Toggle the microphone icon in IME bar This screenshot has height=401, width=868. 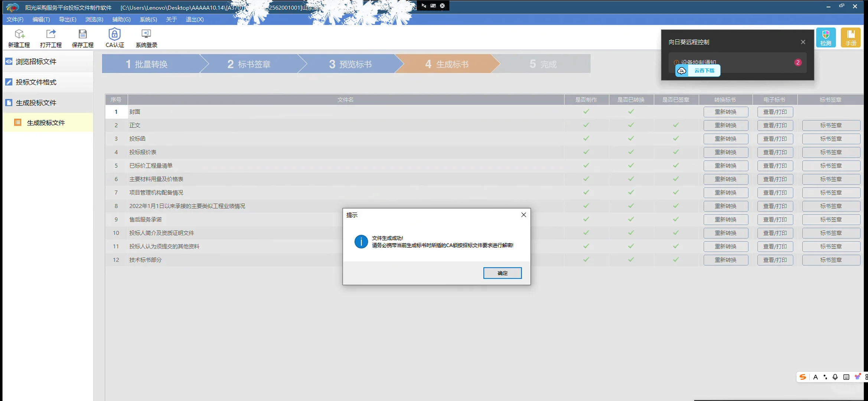click(x=835, y=377)
